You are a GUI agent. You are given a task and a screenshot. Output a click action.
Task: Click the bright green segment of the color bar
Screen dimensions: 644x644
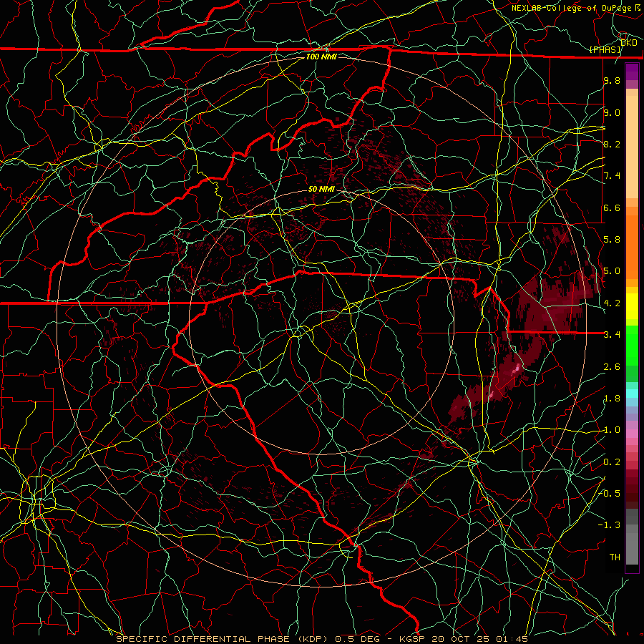click(x=632, y=346)
